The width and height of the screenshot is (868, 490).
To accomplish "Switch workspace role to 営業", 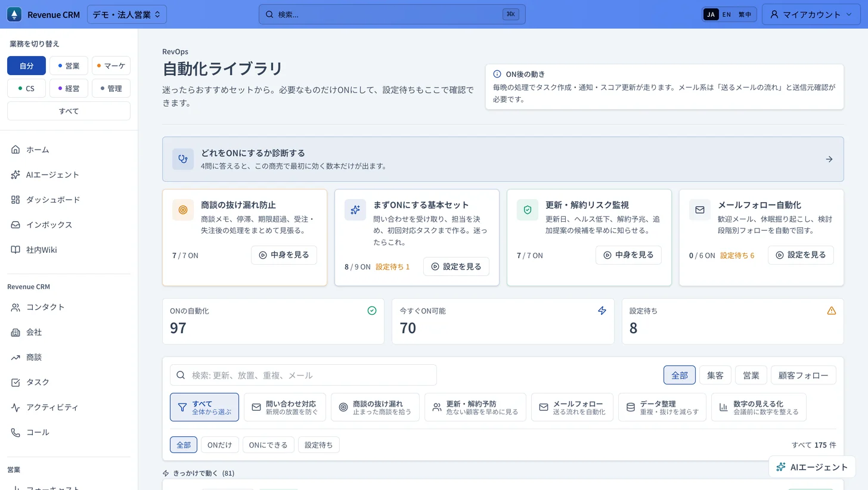I will [x=69, y=66].
